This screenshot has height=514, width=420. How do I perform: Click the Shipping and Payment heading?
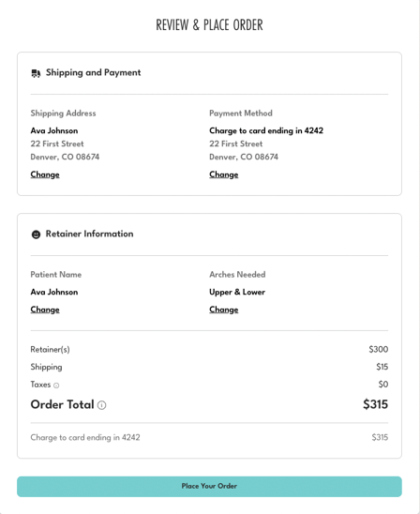pos(94,73)
